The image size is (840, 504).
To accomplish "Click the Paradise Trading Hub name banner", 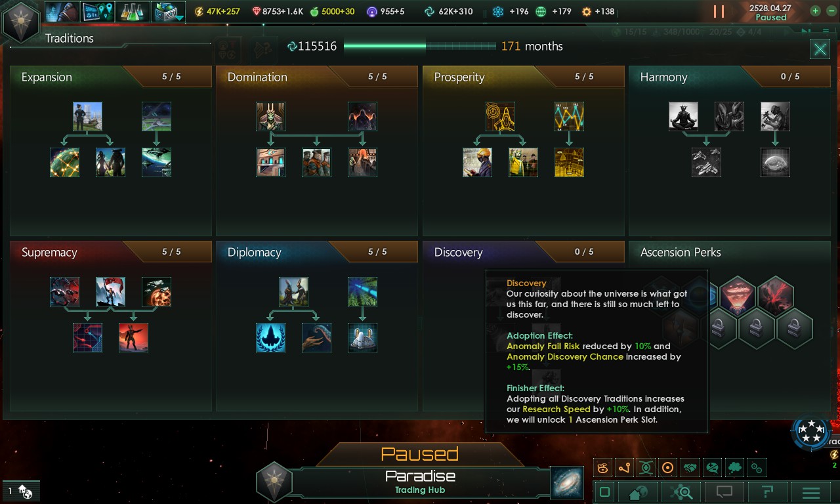I will [420, 481].
